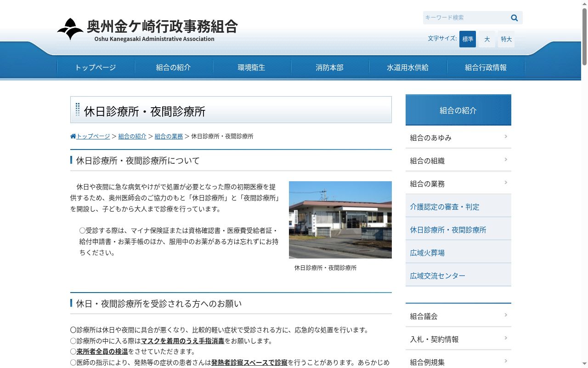Click the 組合議会 sidebar label
Viewport: 588px width, 368px height.
tap(424, 316)
